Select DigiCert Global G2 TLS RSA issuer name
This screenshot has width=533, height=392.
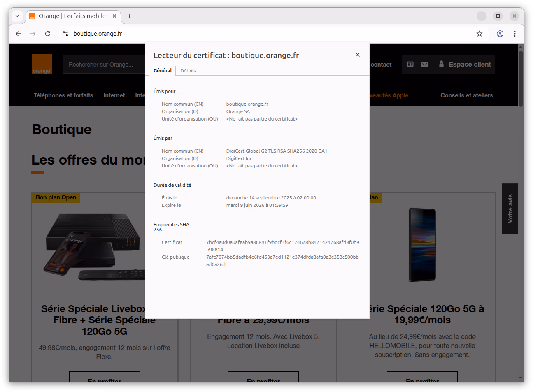(277, 151)
